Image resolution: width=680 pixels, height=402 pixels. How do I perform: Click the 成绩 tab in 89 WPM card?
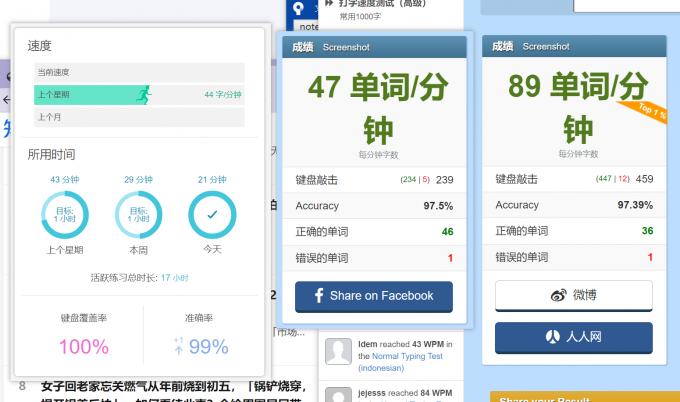point(503,46)
